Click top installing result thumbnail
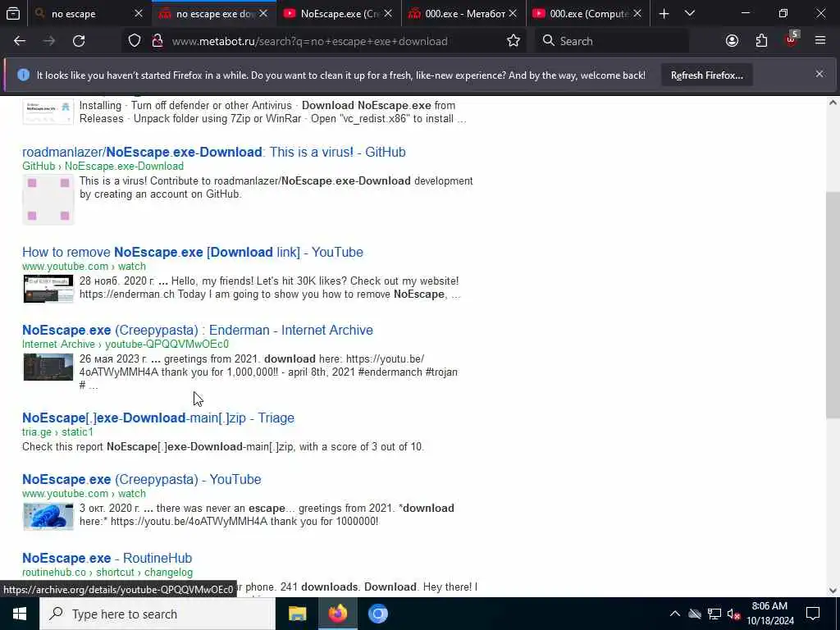This screenshot has height=630, width=840. pos(48,112)
